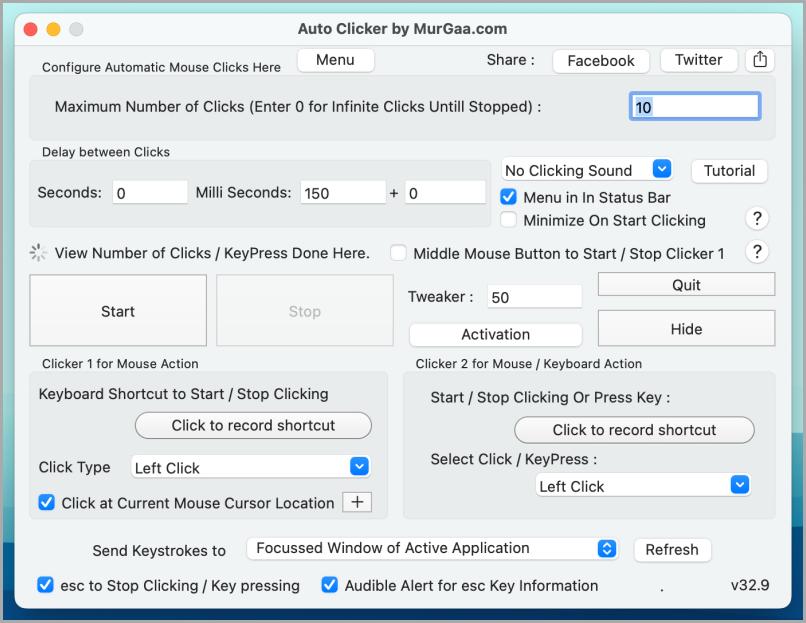806x623 pixels.
Task: Click the help icon next to Minimize On Start Clicking
Action: click(x=757, y=219)
